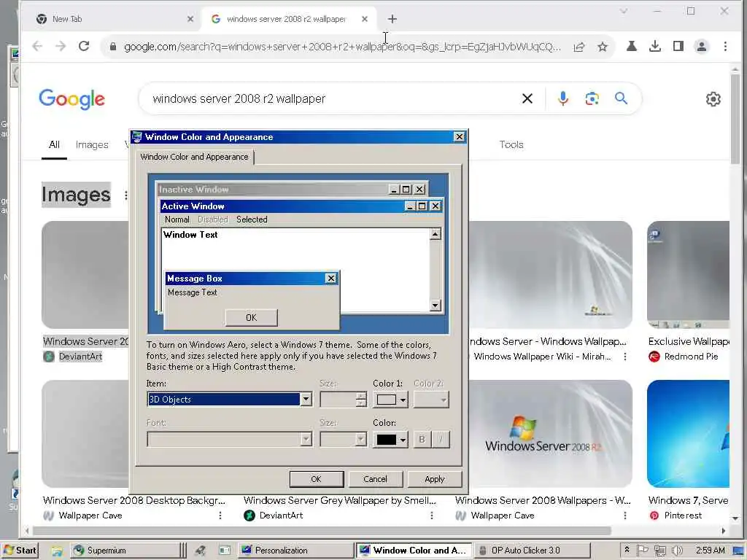This screenshot has height=560, width=747.
Task: Click the page vertical scrollbar down arrow
Action: [x=735, y=518]
